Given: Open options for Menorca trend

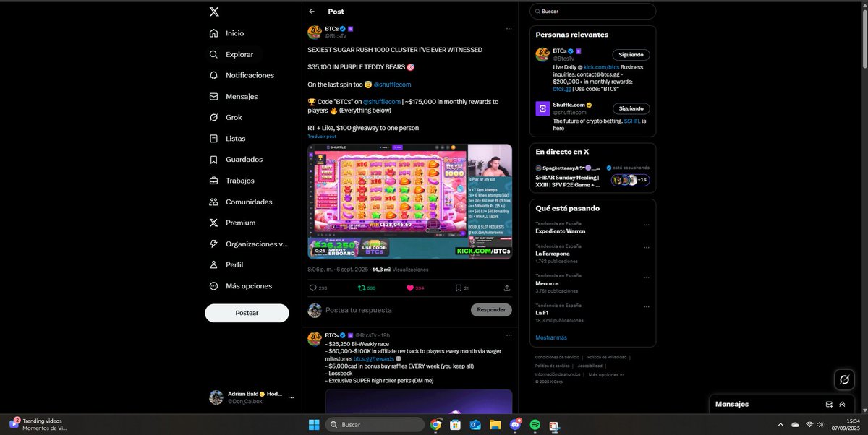Looking at the screenshot, I should (647, 276).
